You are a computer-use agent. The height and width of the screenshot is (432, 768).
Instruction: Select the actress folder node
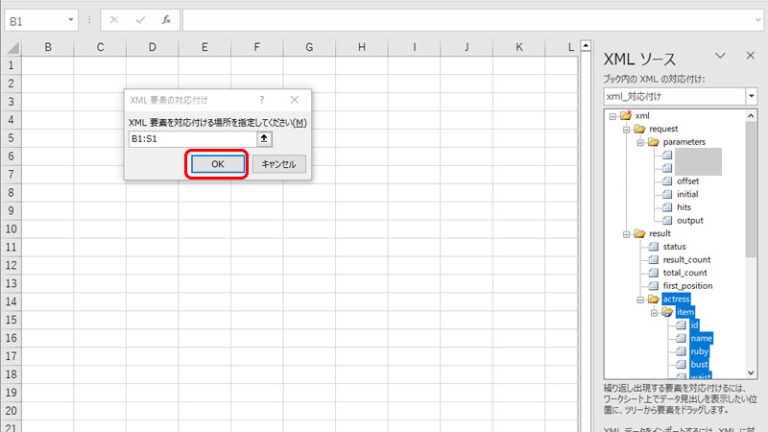click(675, 298)
